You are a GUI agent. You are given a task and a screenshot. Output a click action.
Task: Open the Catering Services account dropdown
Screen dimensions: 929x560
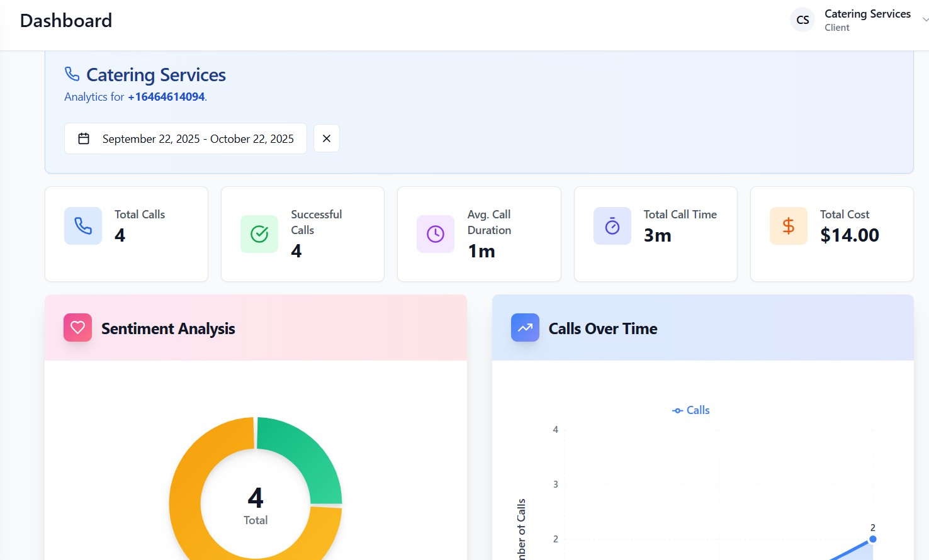click(x=924, y=20)
